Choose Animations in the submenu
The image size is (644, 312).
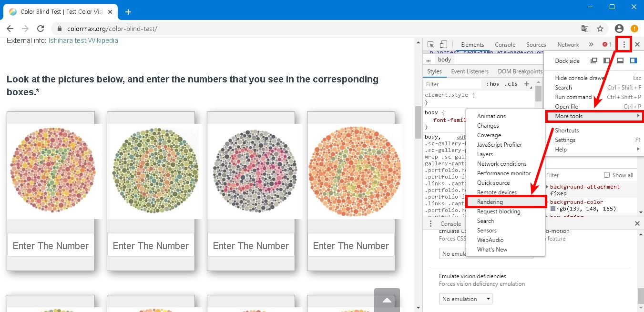coord(506,116)
